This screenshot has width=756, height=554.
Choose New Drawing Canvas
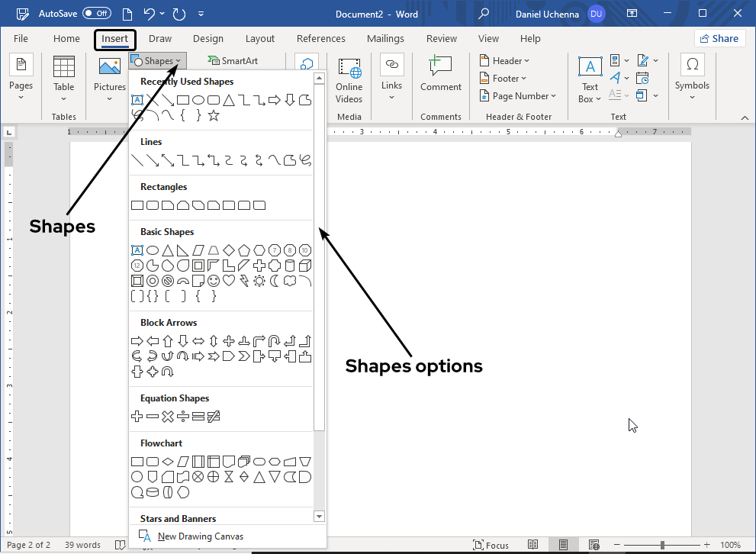[x=200, y=536]
